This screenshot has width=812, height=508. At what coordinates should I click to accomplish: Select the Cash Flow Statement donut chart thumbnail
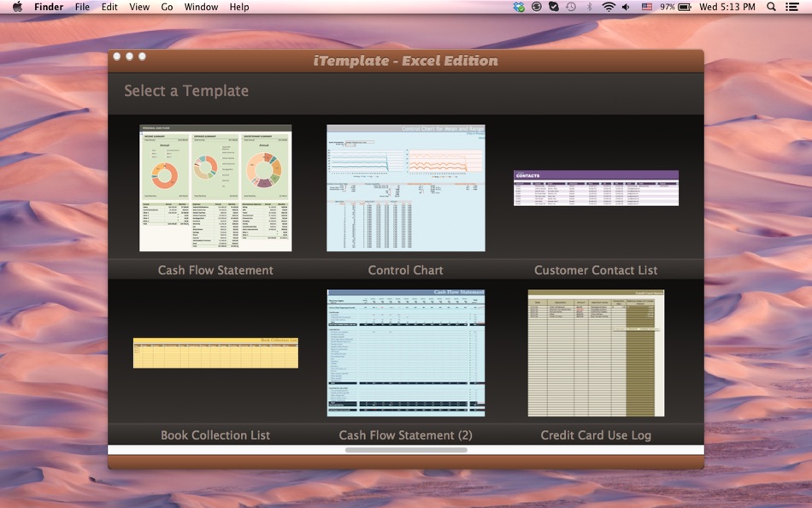[x=215, y=187]
